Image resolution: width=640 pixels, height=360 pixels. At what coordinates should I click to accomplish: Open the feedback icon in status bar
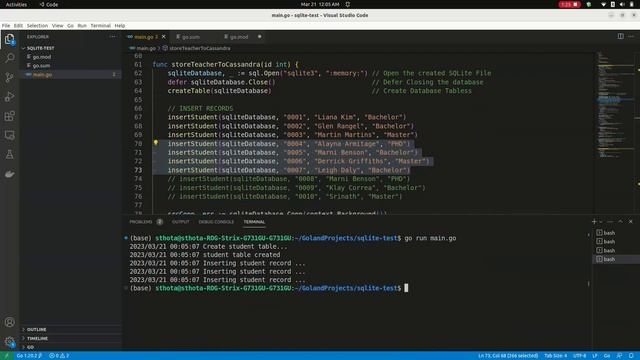[x=620, y=356]
